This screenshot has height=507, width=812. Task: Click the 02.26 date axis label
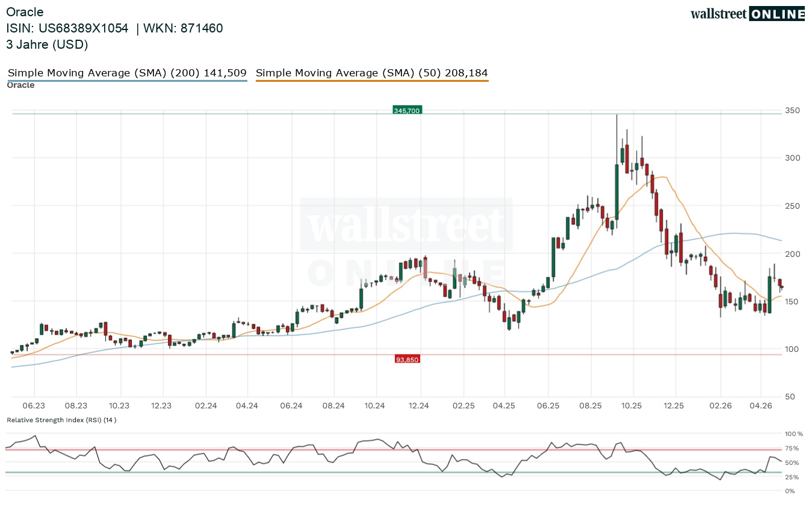[720, 406]
